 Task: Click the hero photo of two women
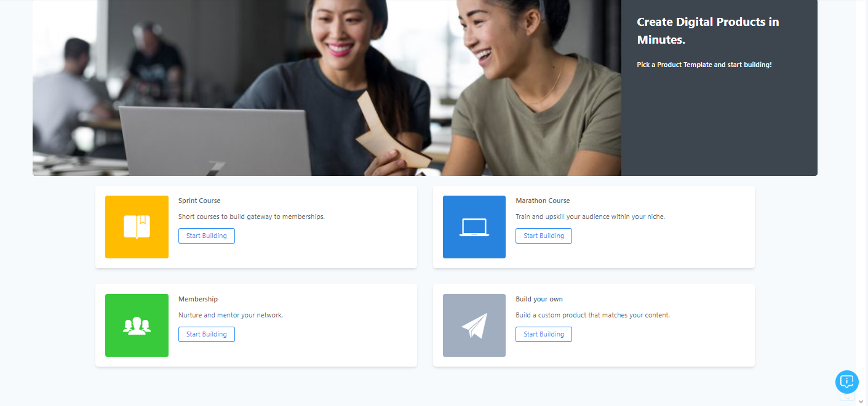point(327,88)
